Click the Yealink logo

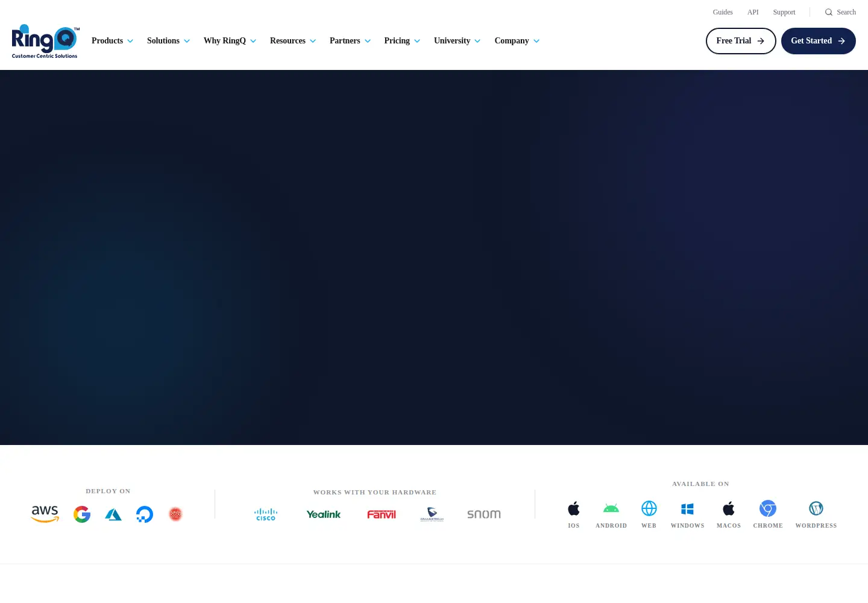[324, 514]
